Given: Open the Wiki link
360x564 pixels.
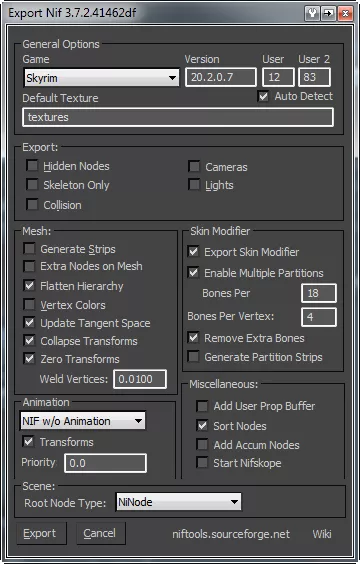Looking at the screenshot, I should (322, 534).
